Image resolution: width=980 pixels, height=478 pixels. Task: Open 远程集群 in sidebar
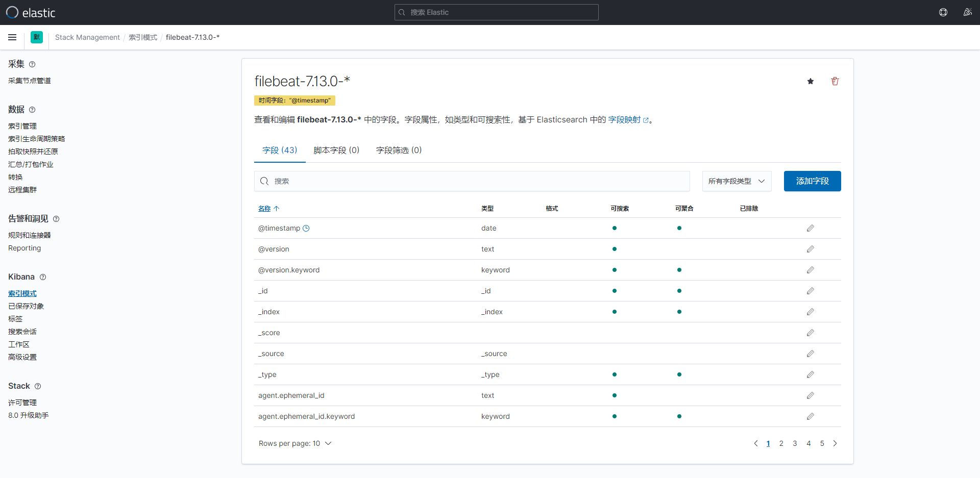(22, 190)
